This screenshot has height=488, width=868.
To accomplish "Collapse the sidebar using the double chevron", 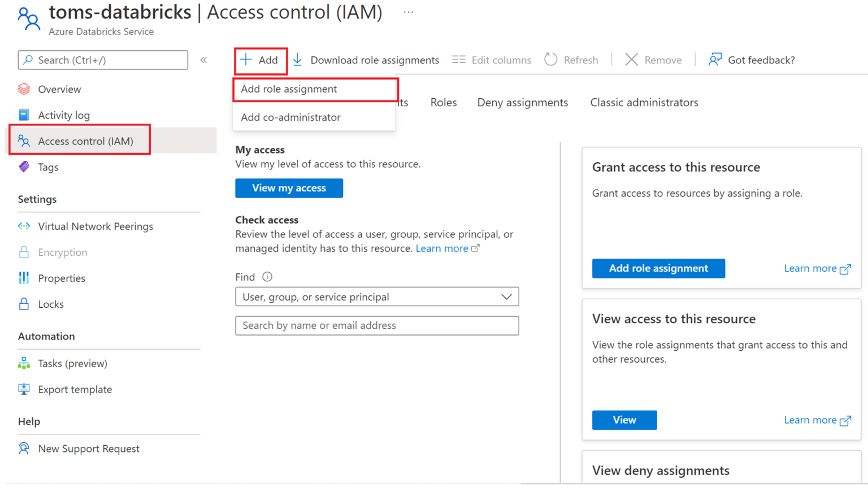I will pyautogui.click(x=204, y=59).
